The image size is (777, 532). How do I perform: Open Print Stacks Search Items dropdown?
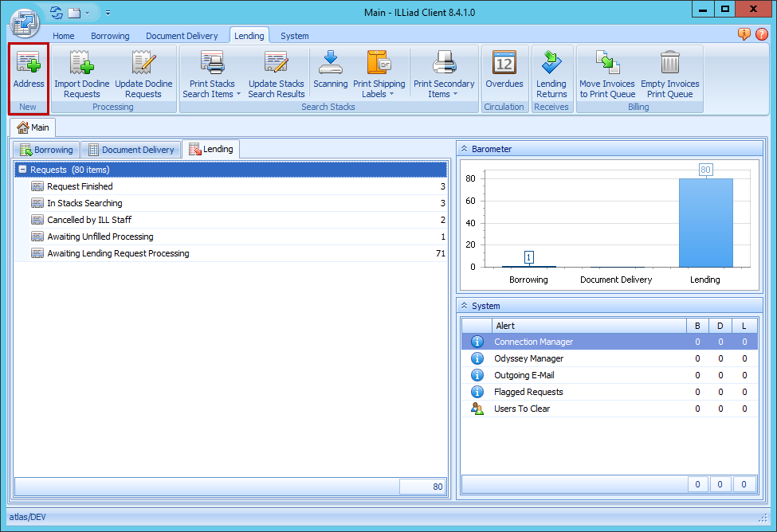[x=212, y=94]
